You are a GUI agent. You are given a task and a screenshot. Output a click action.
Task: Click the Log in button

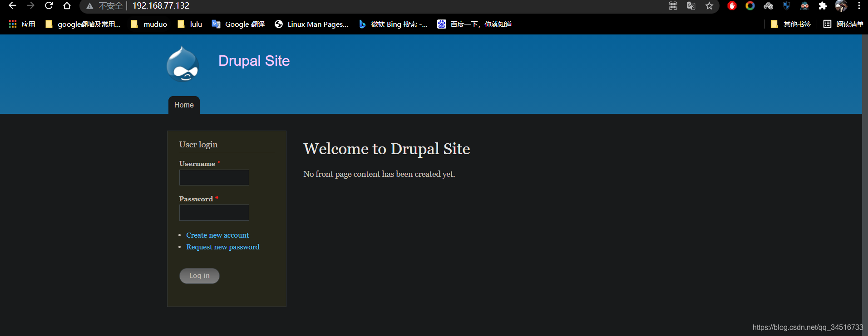pos(199,276)
